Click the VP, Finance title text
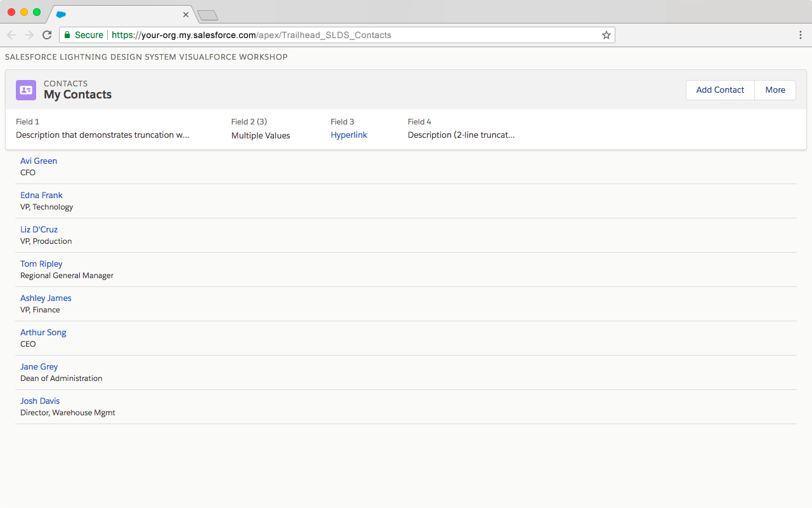Image resolution: width=812 pixels, height=508 pixels. 40,310
